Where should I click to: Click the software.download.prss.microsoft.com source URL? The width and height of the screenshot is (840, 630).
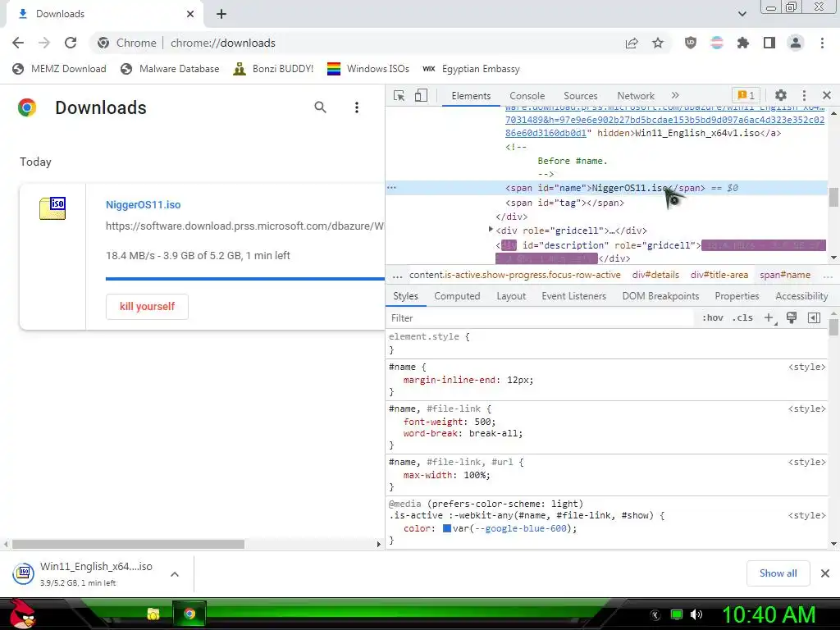244,226
